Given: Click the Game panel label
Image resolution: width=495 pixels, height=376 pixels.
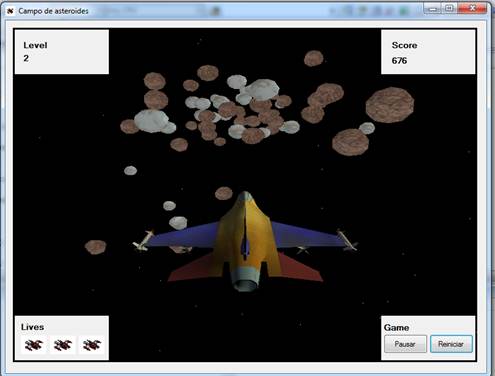Looking at the screenshot, I should click(396, 328).
